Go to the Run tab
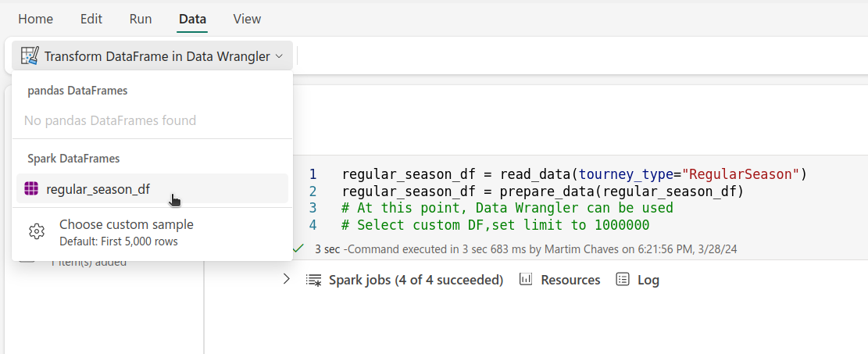Image resolution: width=868 pixels, height=354 pixels. 141,19
